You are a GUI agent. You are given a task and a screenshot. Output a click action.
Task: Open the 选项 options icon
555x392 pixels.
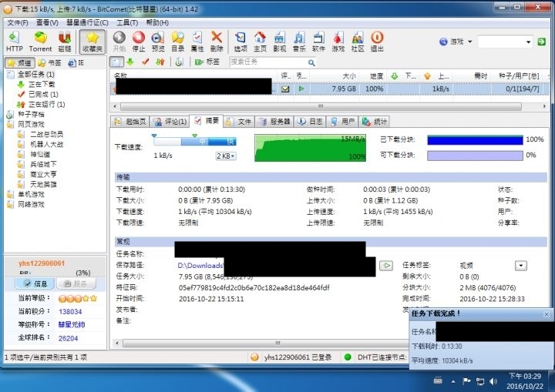240,42
